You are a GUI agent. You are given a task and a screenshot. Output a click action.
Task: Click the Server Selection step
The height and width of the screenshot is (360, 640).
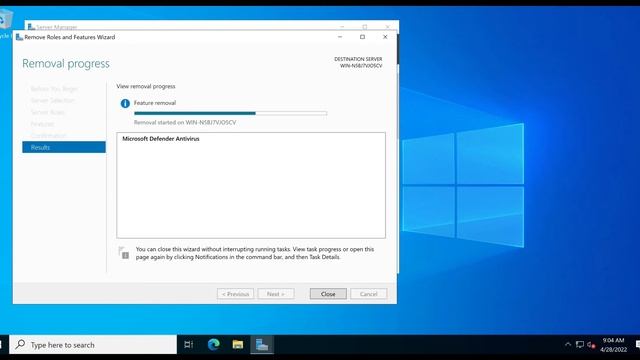(53, 100)
